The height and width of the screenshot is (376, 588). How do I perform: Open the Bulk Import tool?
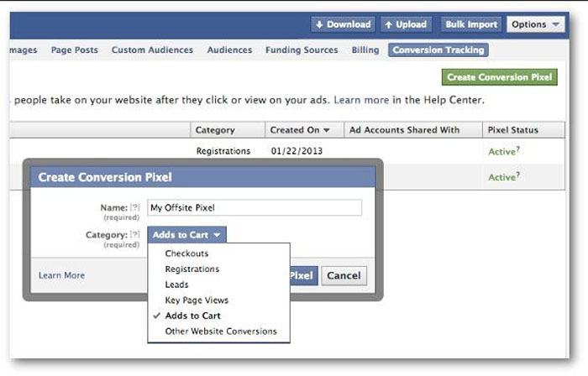(x=472, y=24)
